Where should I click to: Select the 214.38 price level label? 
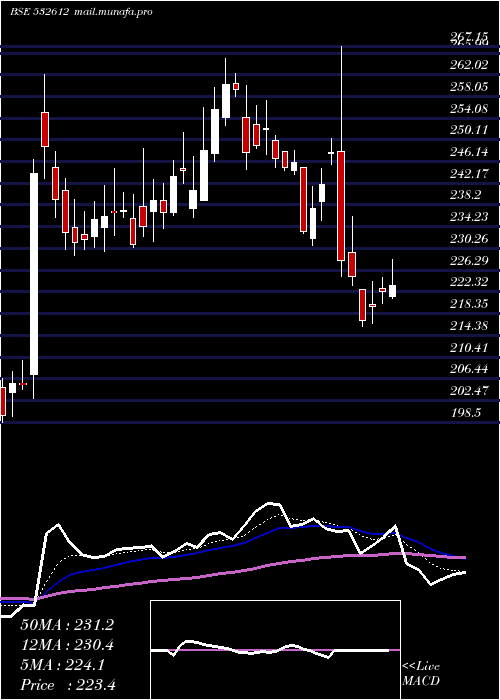click(468, 326)
